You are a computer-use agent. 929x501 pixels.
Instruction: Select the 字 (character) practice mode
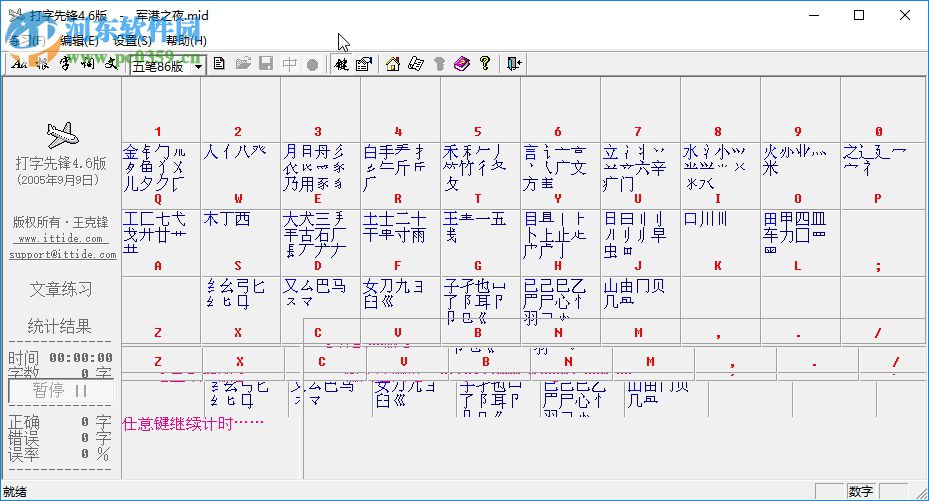click(x=65, y=63)
